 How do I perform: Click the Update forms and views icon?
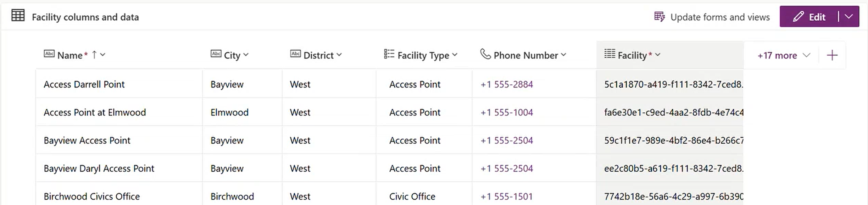(659, 17)
